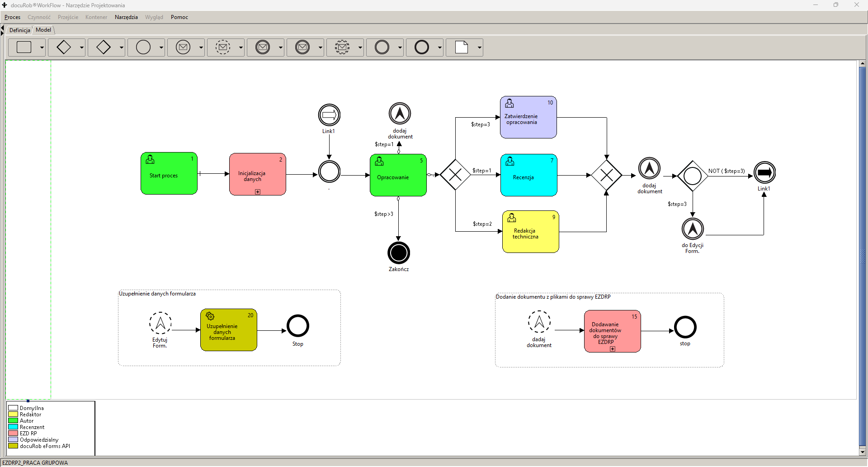Select the double-ring dashed envelope event tool
The height and width of the screenshot is (467, 868).
pos(342,47)
